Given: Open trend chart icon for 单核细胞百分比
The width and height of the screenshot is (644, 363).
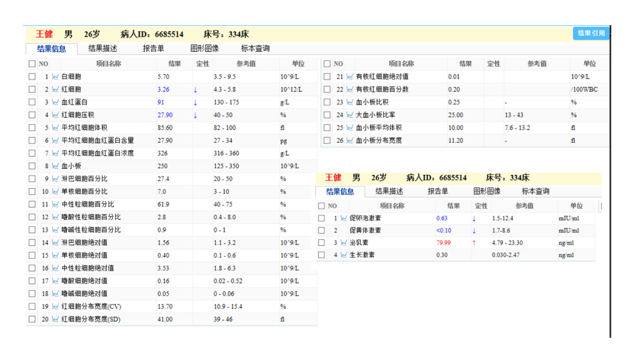Looking at the screenshot, I should 55,191.
